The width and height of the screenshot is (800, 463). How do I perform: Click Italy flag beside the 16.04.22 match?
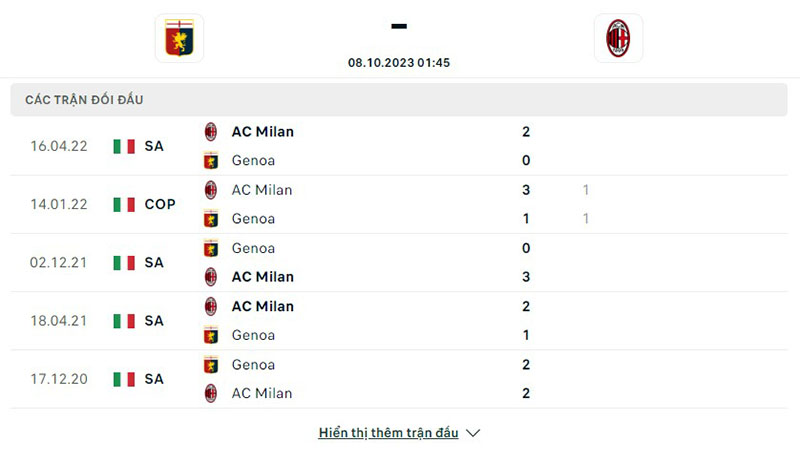[124, 146]
